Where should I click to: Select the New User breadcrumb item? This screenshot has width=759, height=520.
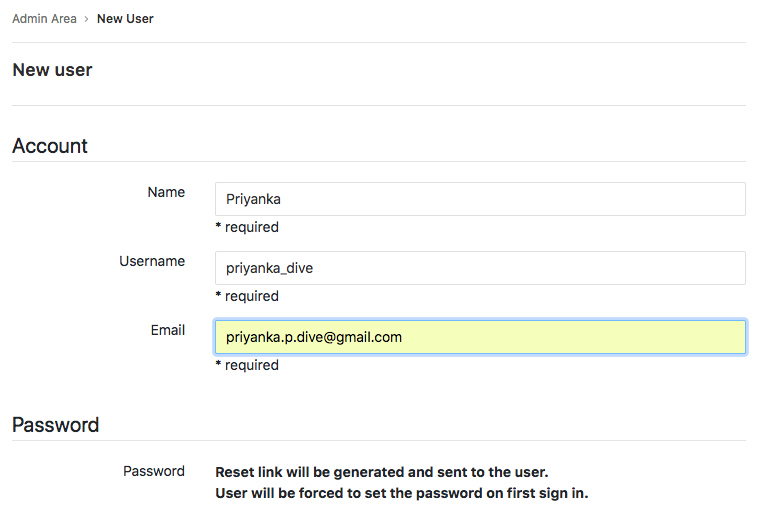point(125,19)
